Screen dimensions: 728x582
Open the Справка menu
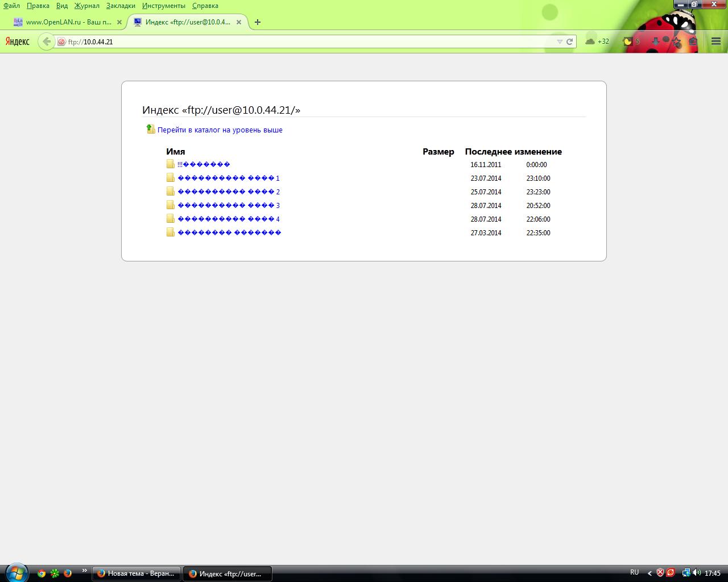coord(205,6)
